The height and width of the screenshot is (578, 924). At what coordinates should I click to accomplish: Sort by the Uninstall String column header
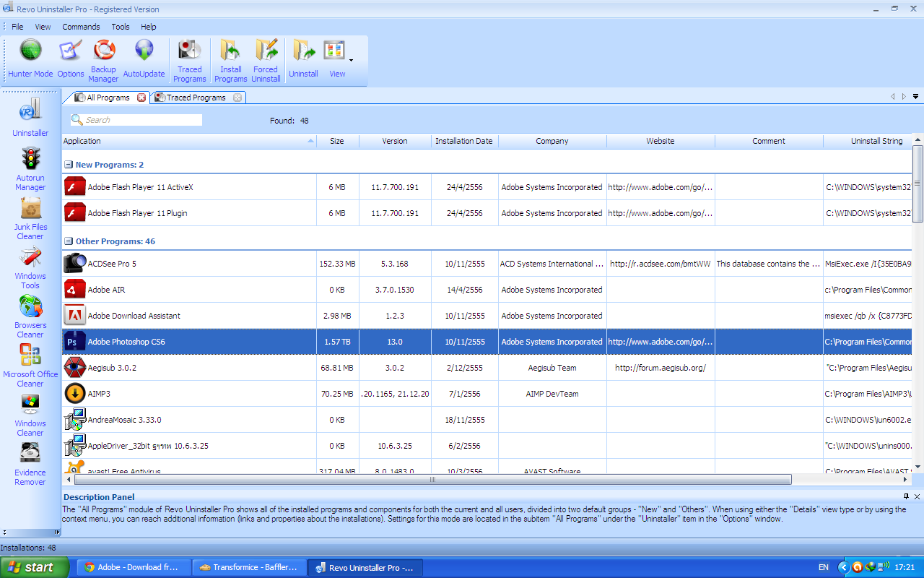[x=868, y=141]
